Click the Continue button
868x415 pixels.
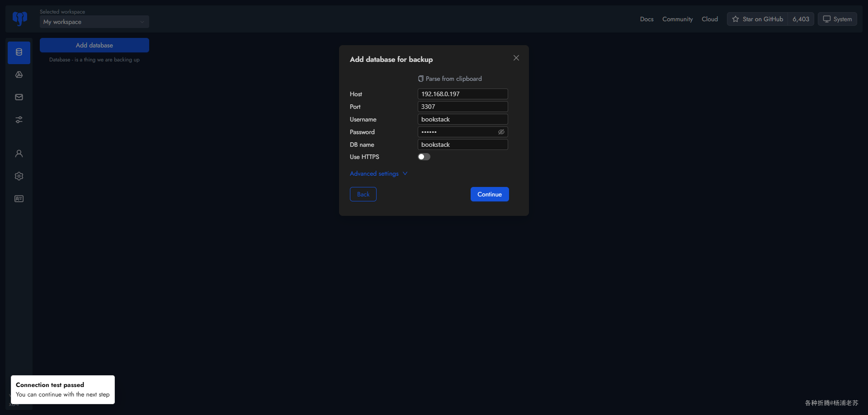coord(490,194)
